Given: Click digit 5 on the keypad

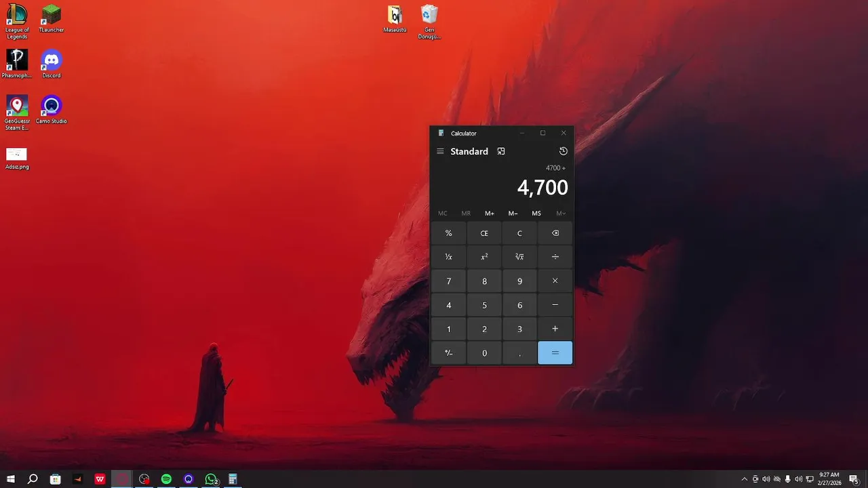Looking at the screenshot, I should pos(484,305).
